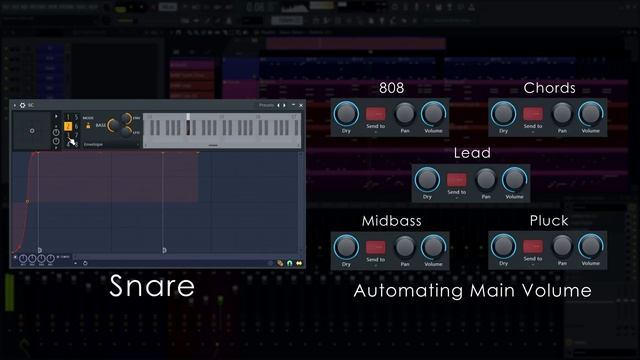Toggle the envelope Freeze icon
Viewport: 640px width, 360px height.
[x=280, y=263]
